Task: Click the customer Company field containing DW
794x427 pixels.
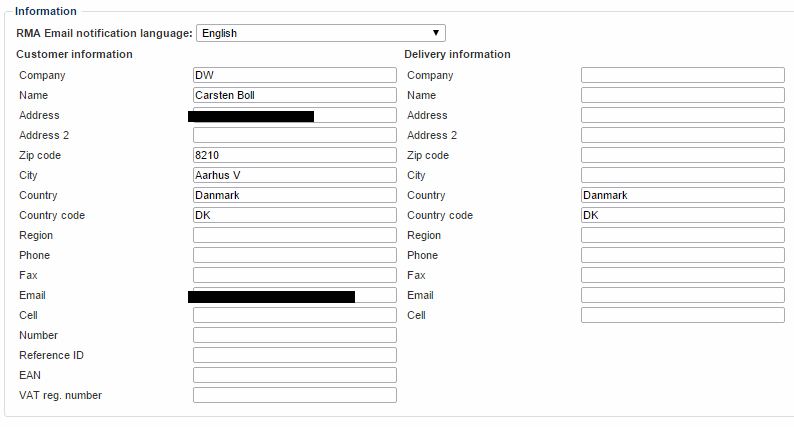Action: tap(294, 75)
